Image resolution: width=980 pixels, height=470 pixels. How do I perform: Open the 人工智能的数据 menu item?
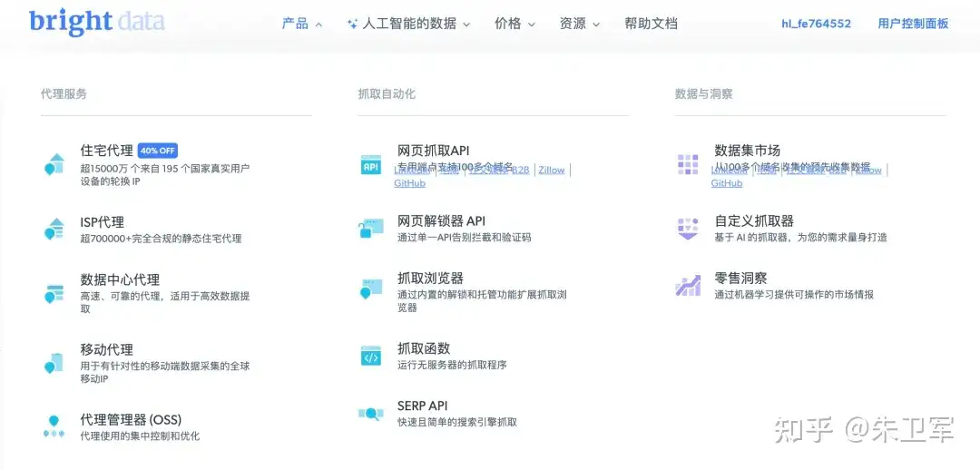point(408,24)
